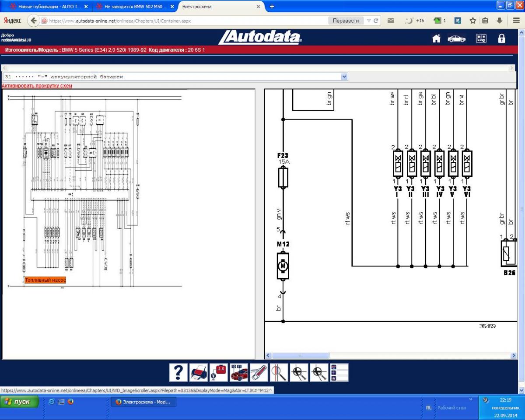Click the first crosshair zoom tool icon
The height and width of the screenshot is (420, 525).
(x=299, y=372)
